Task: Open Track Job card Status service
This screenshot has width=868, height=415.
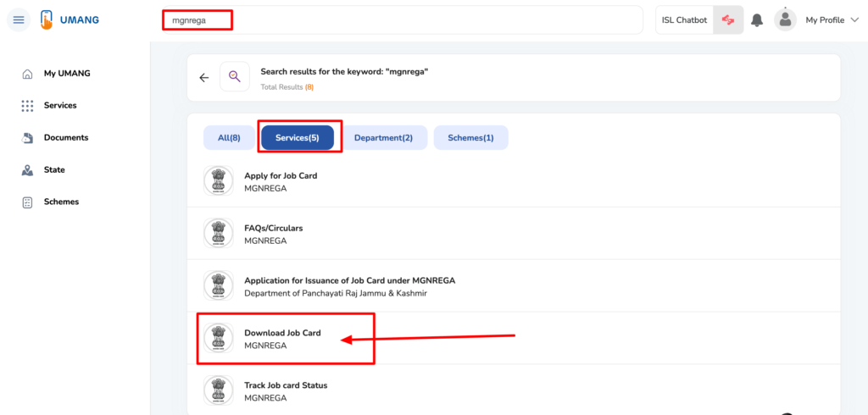Action: coord(513,390)
